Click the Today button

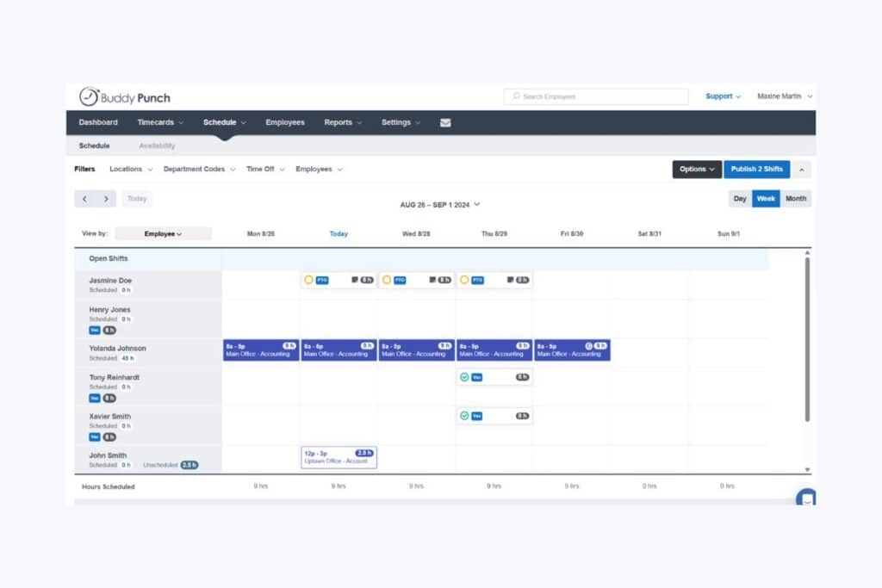point(137,199)
